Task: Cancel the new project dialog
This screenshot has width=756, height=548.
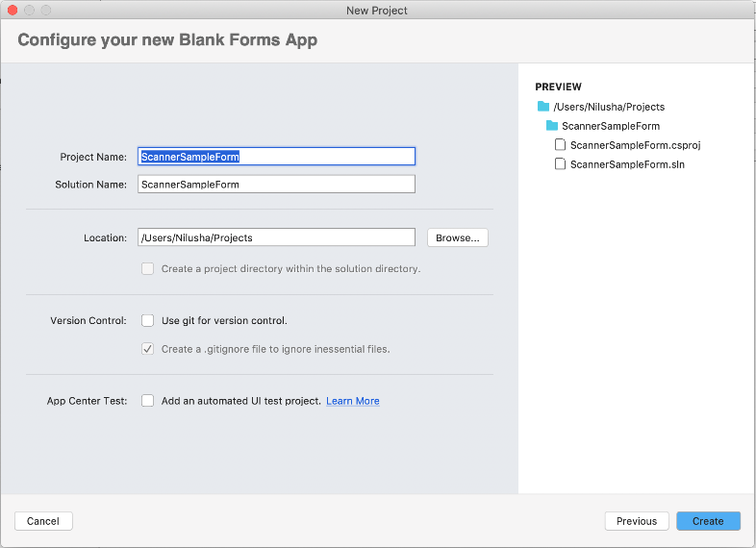Action: 43,521
